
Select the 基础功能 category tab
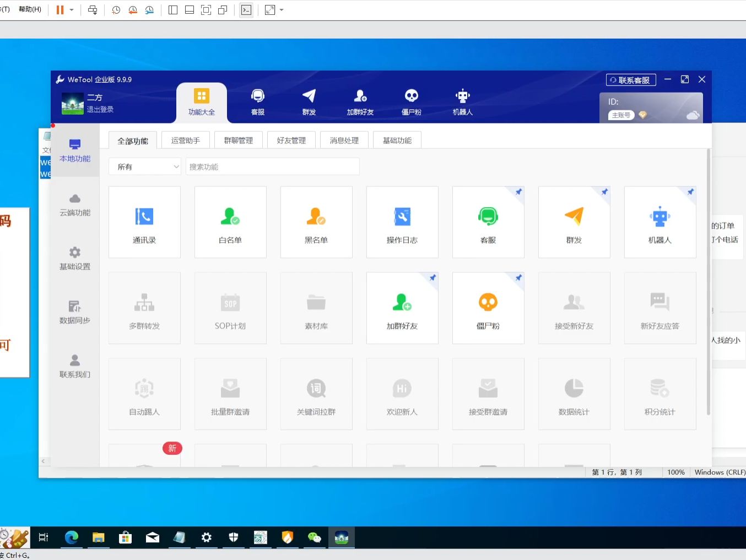pos(397,141)
